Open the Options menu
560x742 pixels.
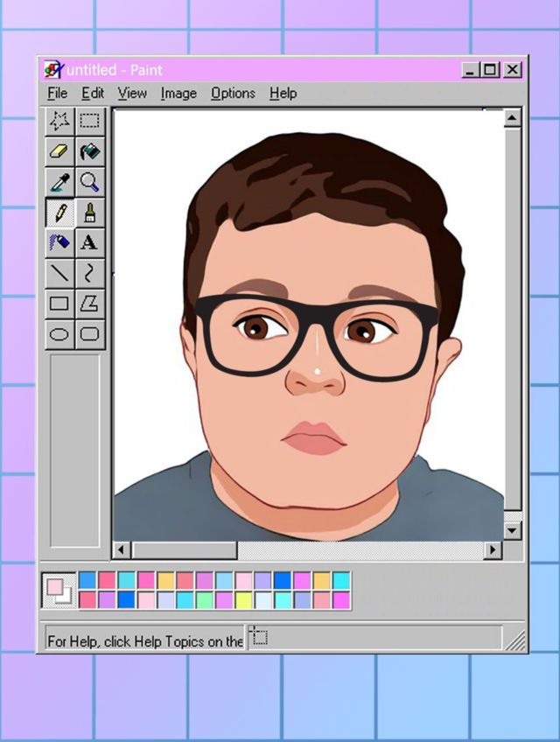point(233,93)
